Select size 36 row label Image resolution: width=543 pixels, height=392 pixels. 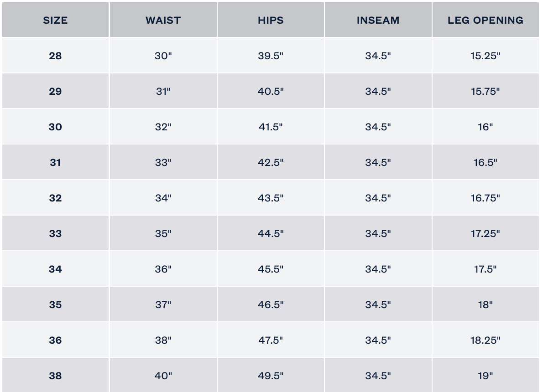coord(55,340)
